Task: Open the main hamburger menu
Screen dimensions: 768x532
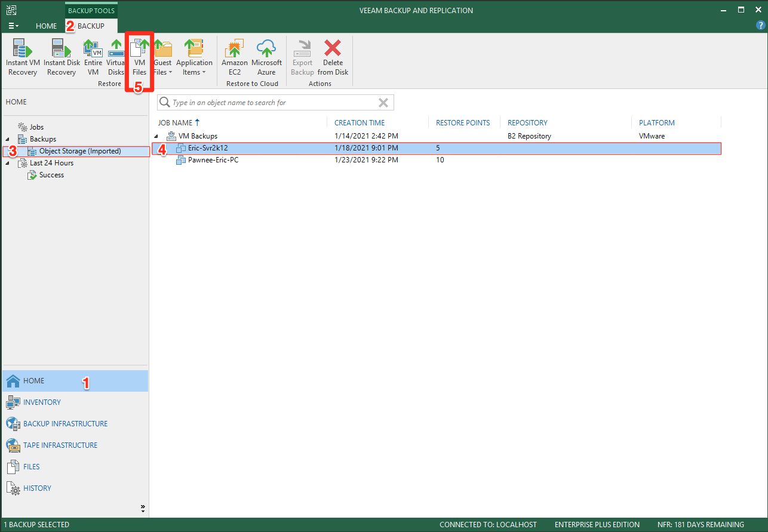Action: (x=13, y=26)
